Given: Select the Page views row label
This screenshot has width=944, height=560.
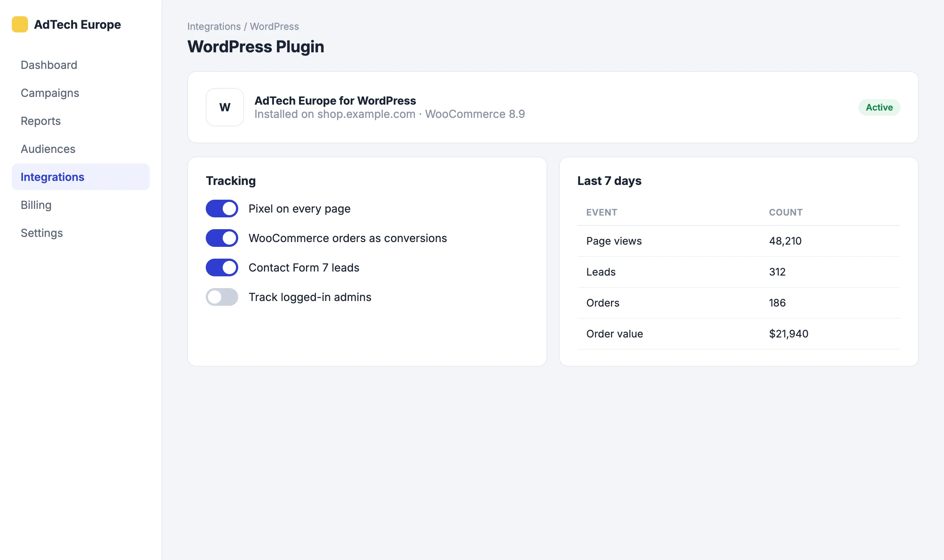Looking at the screenshot, I should pos(614,241).
